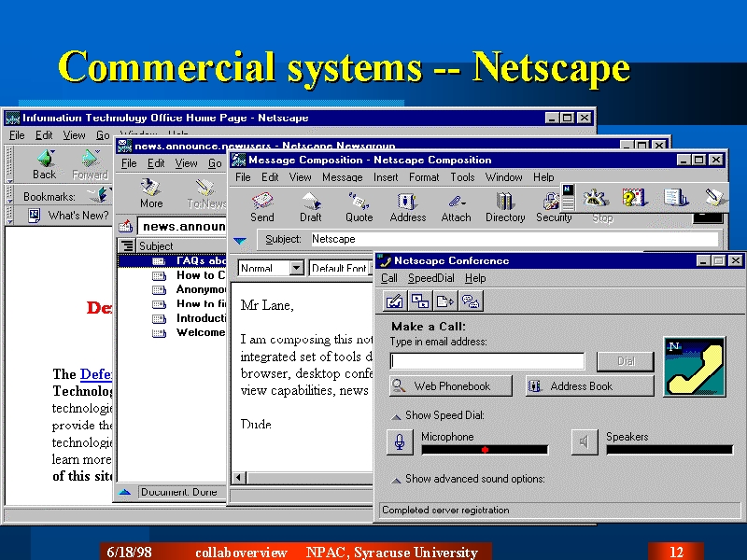The height and width of the screenshot is (560, 747).
Task: Click the Netscape phone logo
Action: (x=695, y=367)
